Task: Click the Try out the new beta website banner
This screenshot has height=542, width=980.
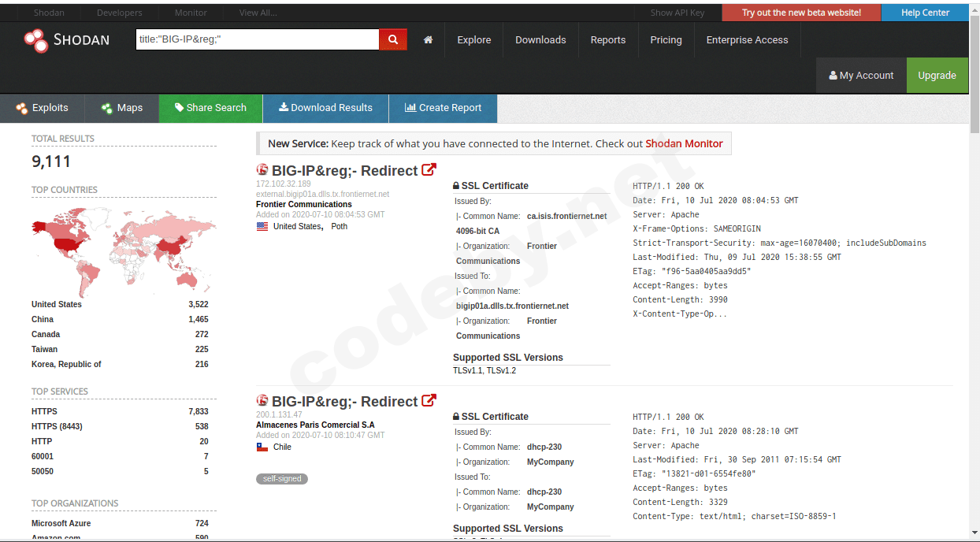Action: (x=800, y=12)
